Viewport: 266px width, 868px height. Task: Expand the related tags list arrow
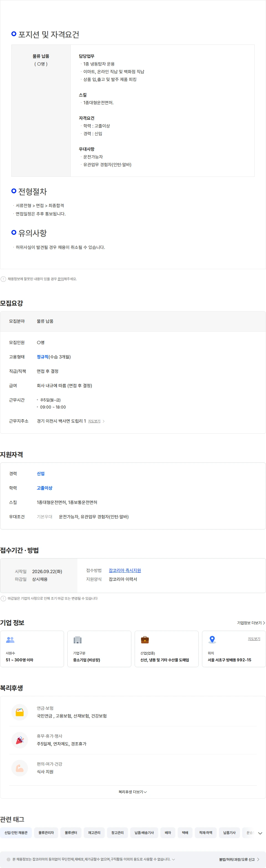(260, 833)
